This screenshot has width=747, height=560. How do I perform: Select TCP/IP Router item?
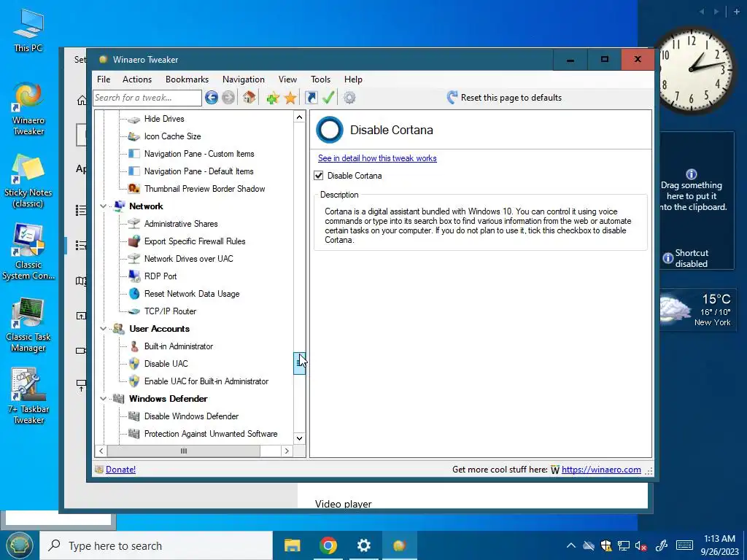click(x=170, y=311)
